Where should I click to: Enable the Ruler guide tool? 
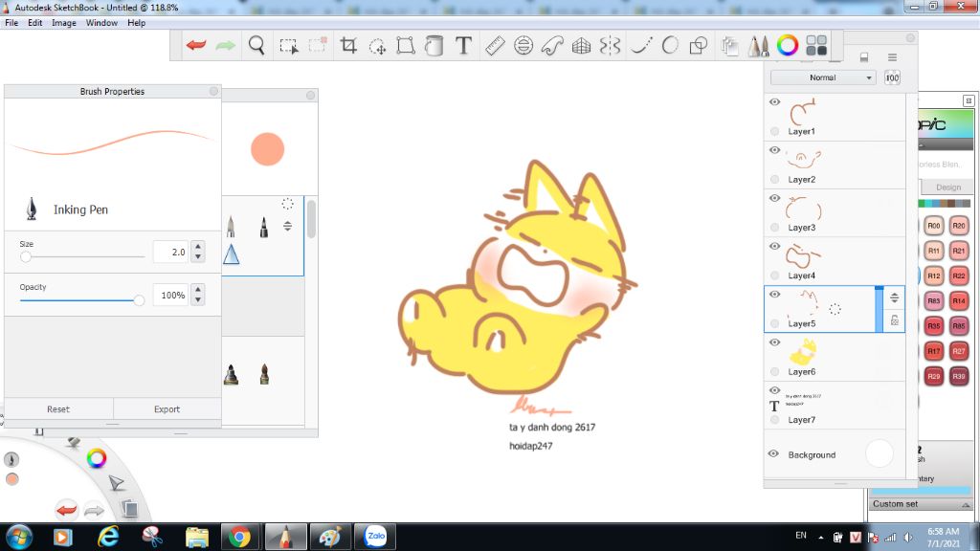point(495,45)
